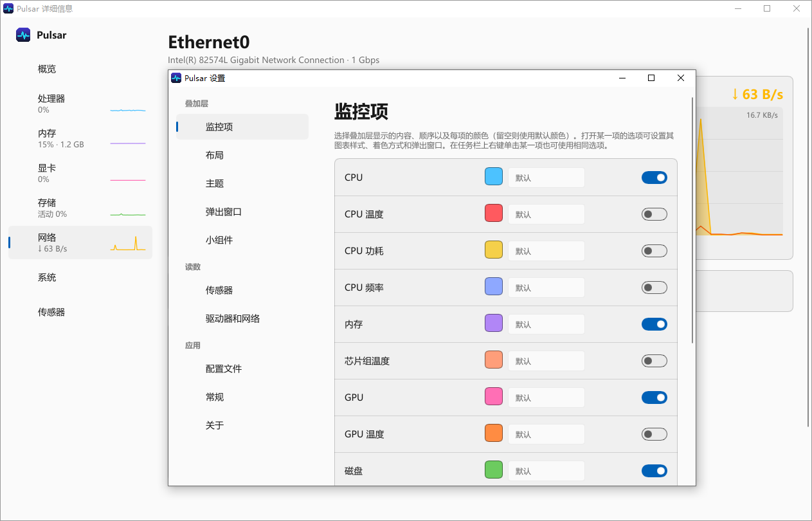Select 处理器 in main window sidebar

80,104
